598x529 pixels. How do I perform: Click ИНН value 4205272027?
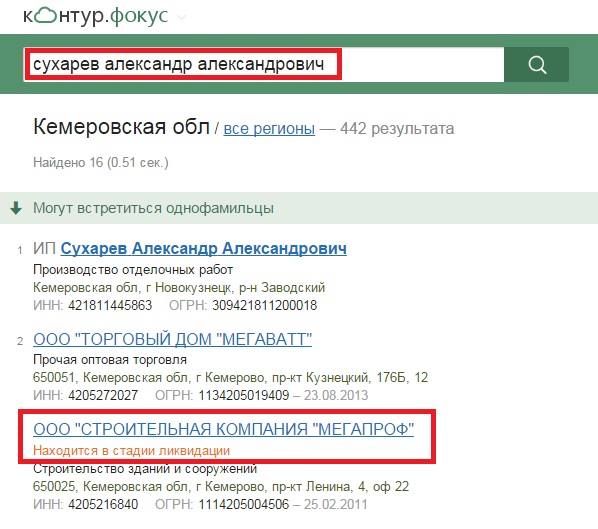coord(103,396)
